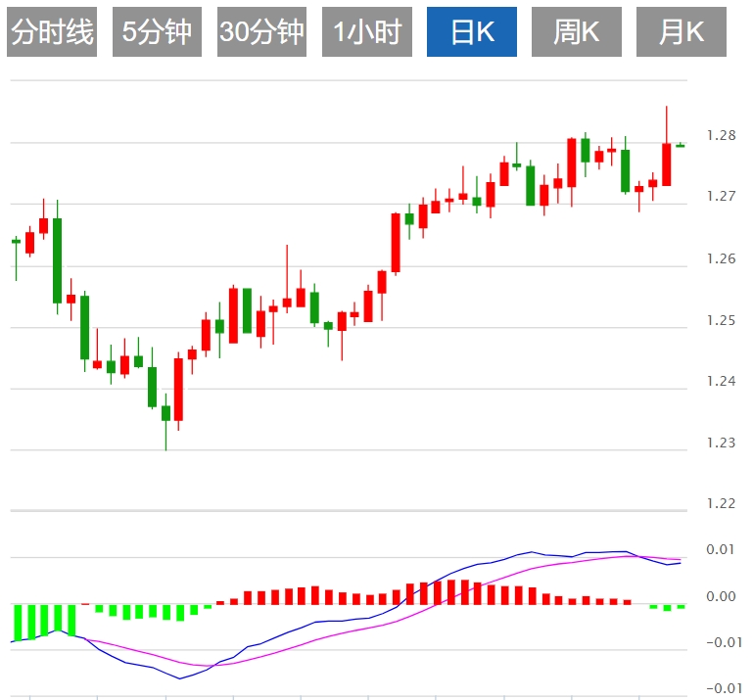Screen dimensions: 753x700
Task: Click the 1.23 price axis label
Action: [721, 443]
